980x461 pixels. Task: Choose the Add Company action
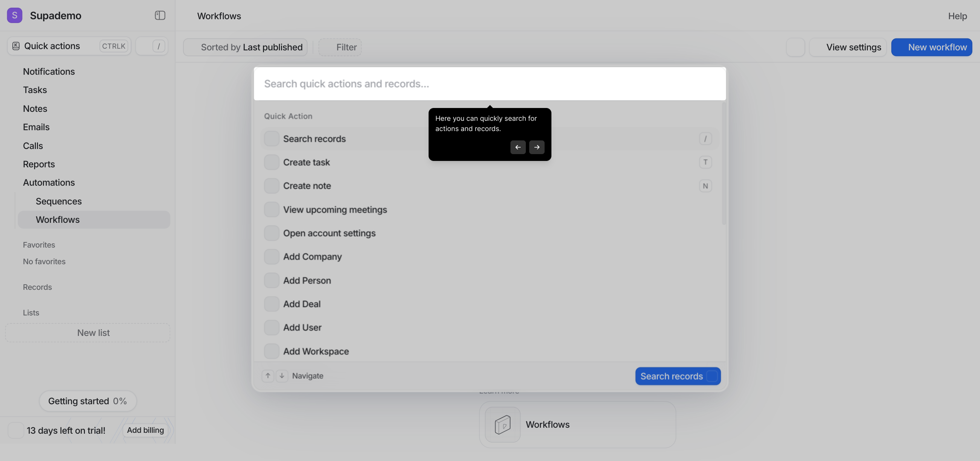(x=490, y=257)
